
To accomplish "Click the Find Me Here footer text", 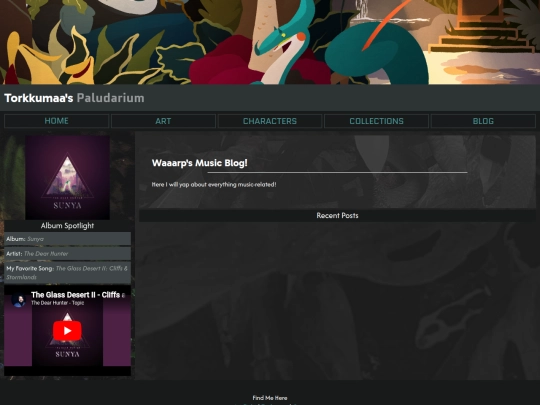I will pyautogui.click(x=270, y=398).
